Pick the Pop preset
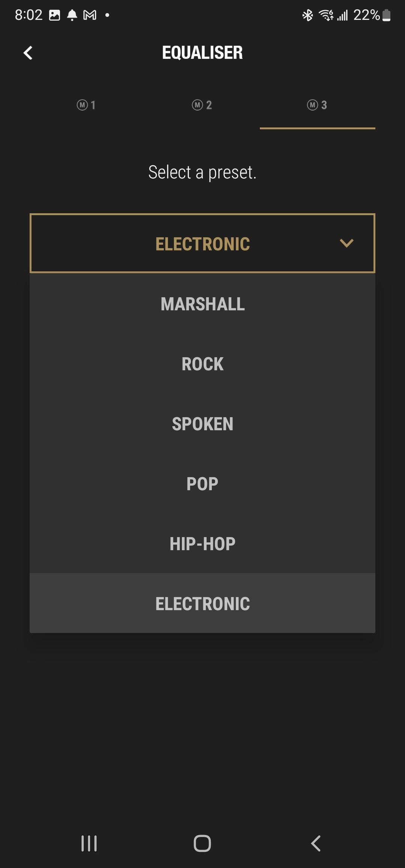 [202, 484]
